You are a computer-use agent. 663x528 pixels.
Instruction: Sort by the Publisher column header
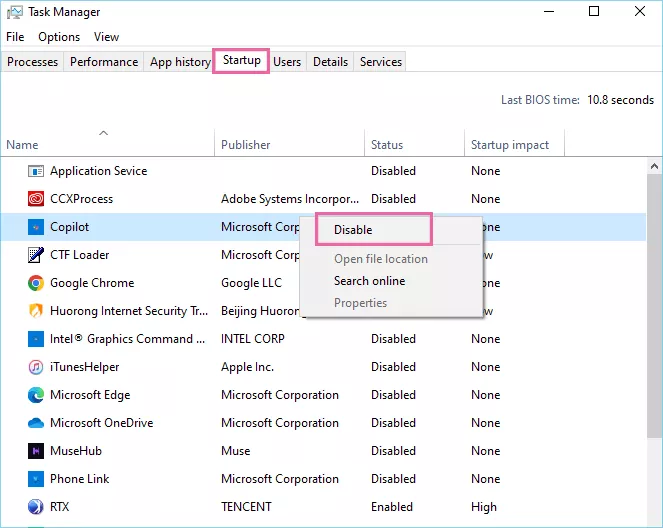[289, 145]
